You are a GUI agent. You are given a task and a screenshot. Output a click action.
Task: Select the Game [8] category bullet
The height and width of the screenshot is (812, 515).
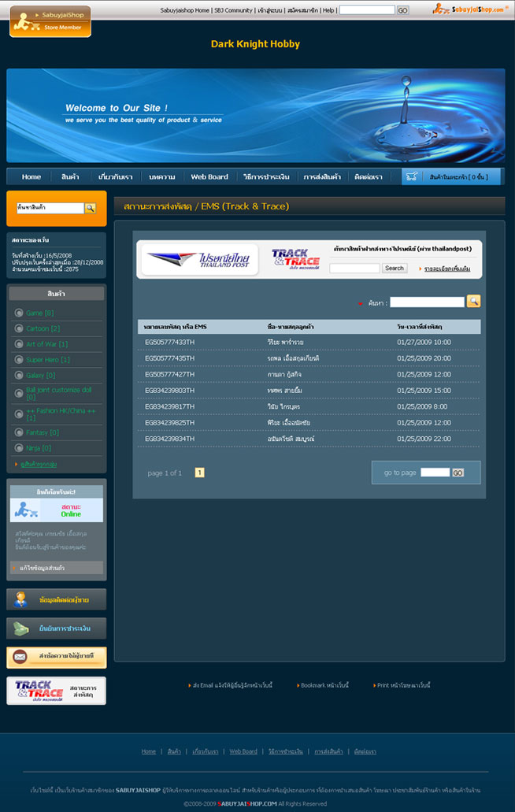point(19,313)
